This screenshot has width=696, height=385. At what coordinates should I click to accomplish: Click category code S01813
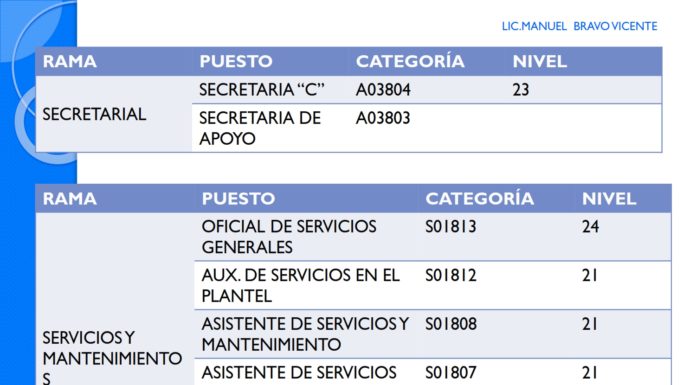pos(451,227)
